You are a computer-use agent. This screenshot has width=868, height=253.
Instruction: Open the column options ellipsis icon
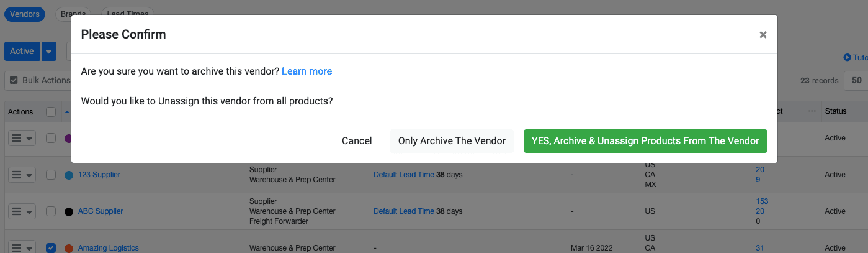coord(812,111)
